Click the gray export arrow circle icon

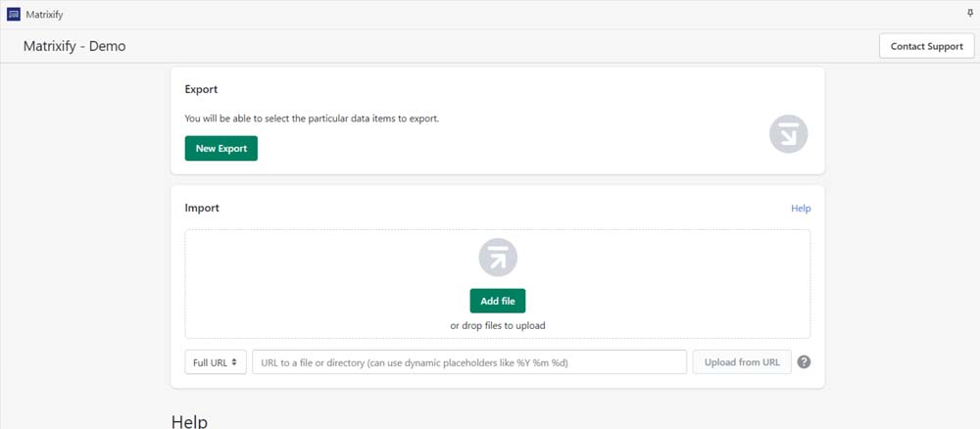pyautogui.click(x=788, y=133)
